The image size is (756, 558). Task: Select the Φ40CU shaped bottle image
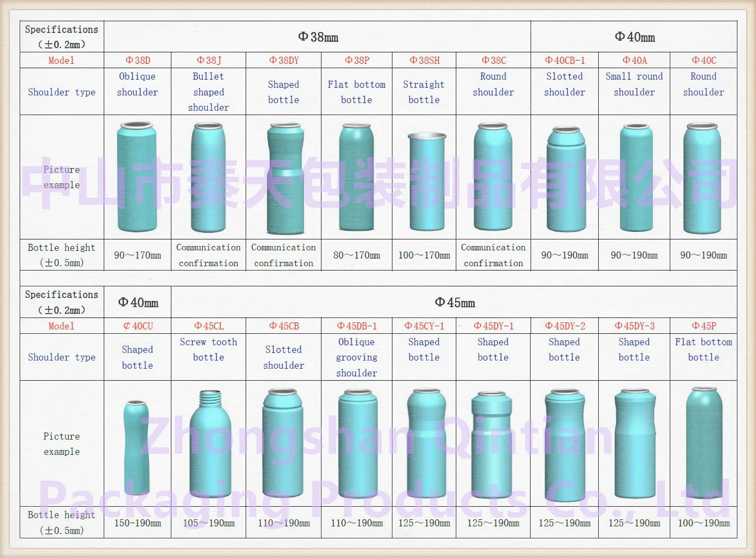click(x=136, y=448)
